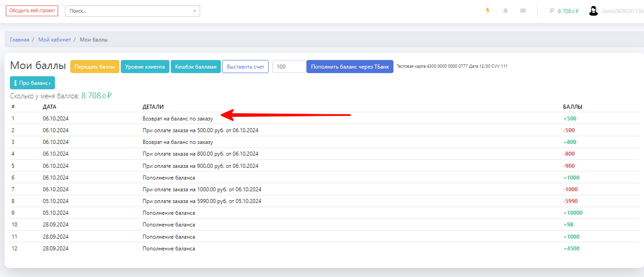
Task: Click the Кешбэк баллами button
Action: (196, 67)
